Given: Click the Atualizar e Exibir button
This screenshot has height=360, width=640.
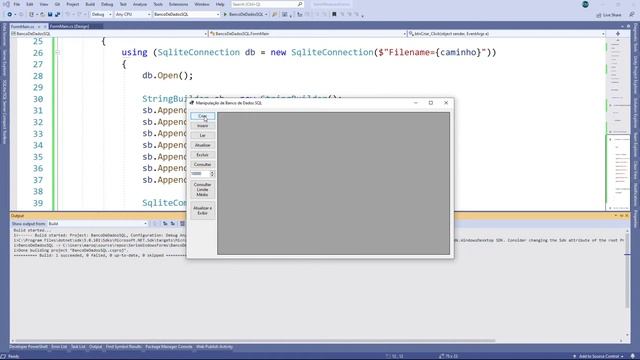Looking at the screenshot, I should coord(202,211).
